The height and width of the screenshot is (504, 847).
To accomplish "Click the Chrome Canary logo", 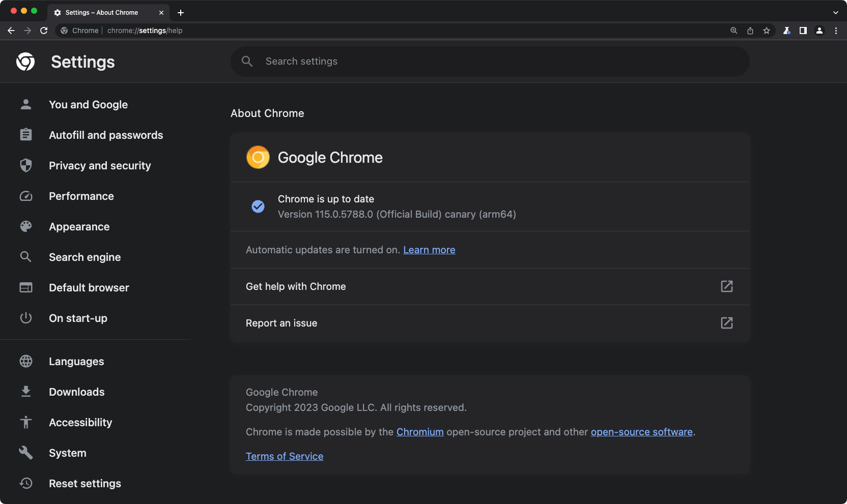I will (258, 157).
